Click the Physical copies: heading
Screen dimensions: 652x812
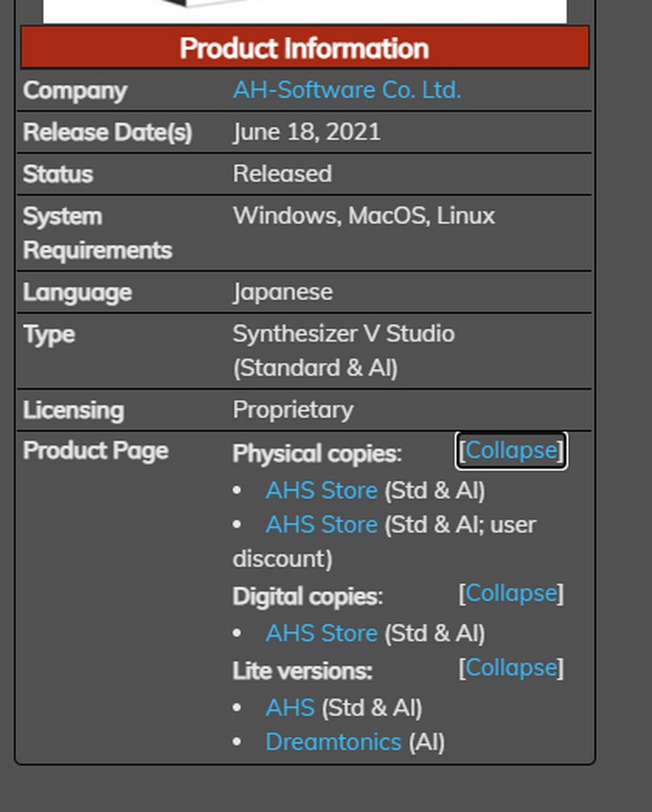click(x=318, y=454)
